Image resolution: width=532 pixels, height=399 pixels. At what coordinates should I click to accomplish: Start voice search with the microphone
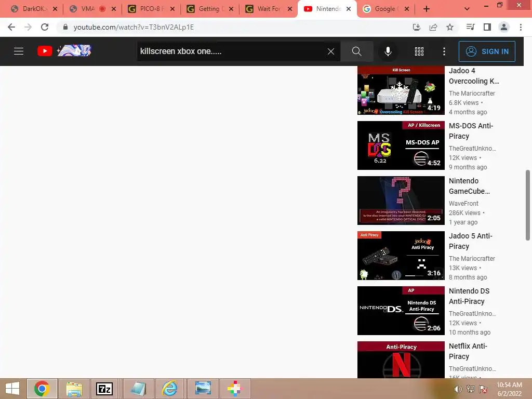click(x=388, y=51)
